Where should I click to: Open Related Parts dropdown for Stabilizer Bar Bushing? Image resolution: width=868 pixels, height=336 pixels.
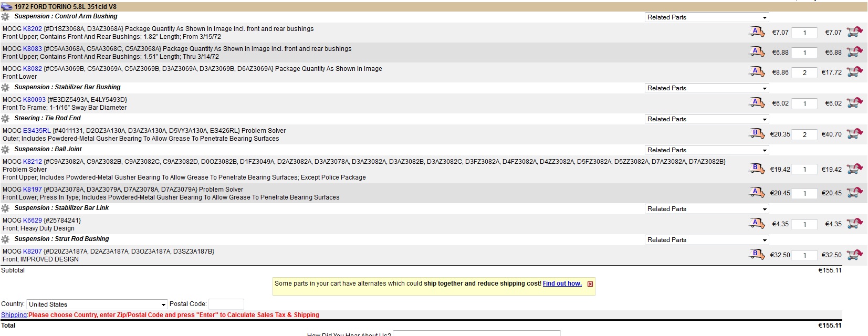707,88
